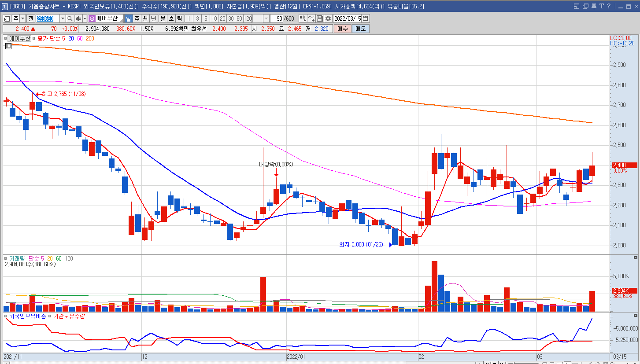Open the question mark help icon
640x364 pixels.
point(609,6)
